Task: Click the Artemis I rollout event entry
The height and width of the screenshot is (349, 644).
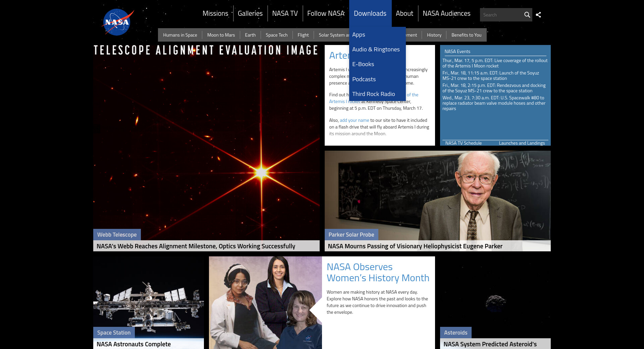Action: [x=495, y=63]
